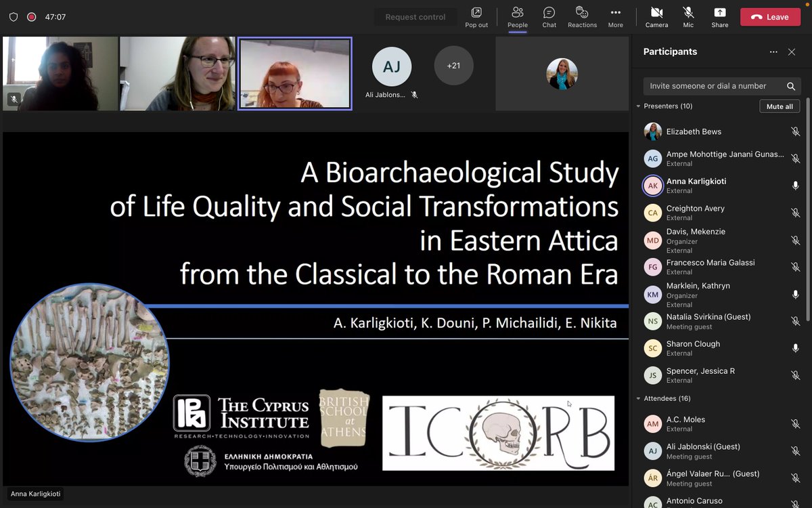
Task: Open the Pop out option
Action: coord(476,17)
